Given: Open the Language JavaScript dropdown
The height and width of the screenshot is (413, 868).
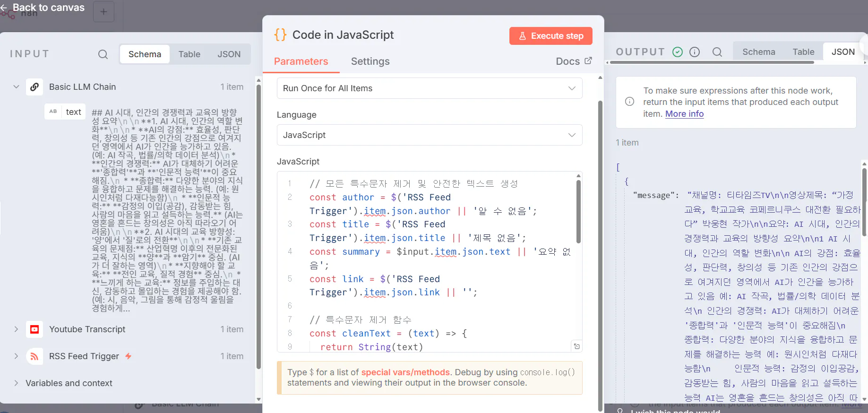Looking at the screenshot, I should [430, 135].
